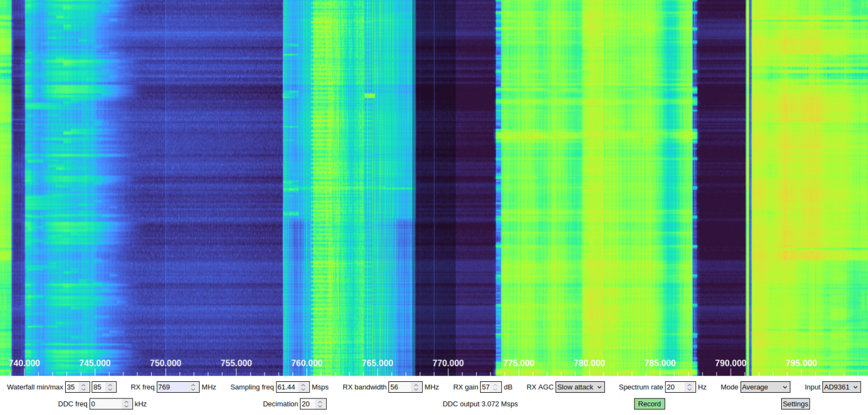This screenshot has height=415, width=868.
Task: Open the Settings panel
Action: [x=795, y=404]
